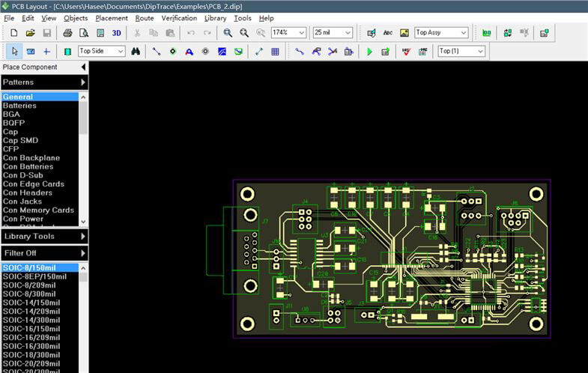Start the autorouter with the green play icon
The width and height of the screenshot is (588, 373).
369,52
